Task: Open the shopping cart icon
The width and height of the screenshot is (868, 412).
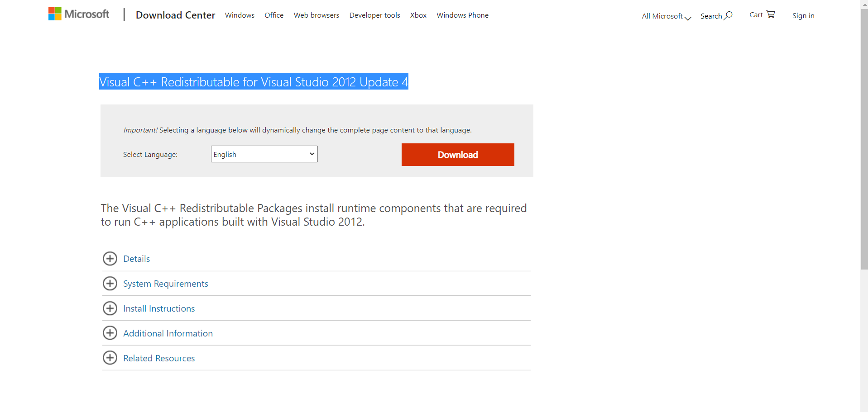Action: point(771,14)
